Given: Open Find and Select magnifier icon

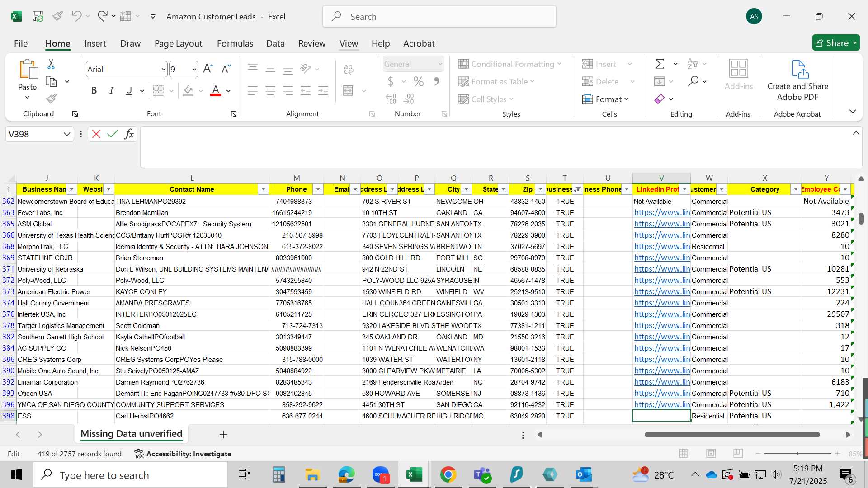Looking at the screenshot, I should (693, 81).
